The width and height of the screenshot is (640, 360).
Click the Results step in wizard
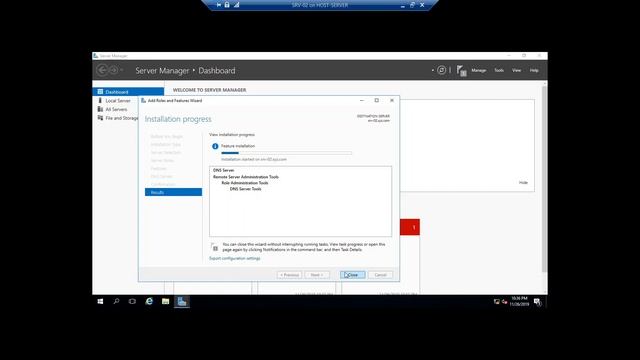[173, 192]
